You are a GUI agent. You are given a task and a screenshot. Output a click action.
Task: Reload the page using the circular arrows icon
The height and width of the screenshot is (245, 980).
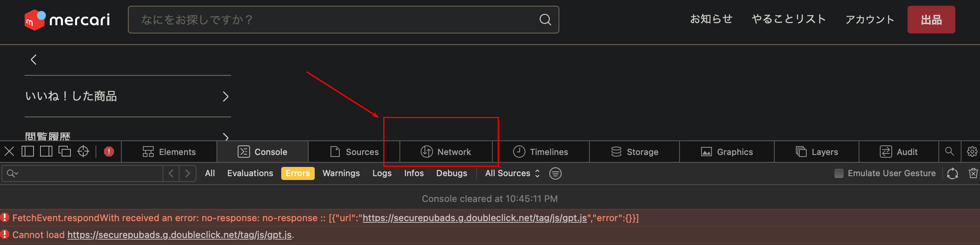pyautogui.click(x=952, y=173)
